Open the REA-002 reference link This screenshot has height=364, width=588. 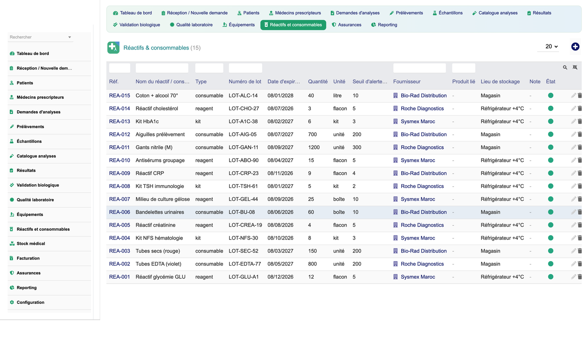tap(120, 264)
